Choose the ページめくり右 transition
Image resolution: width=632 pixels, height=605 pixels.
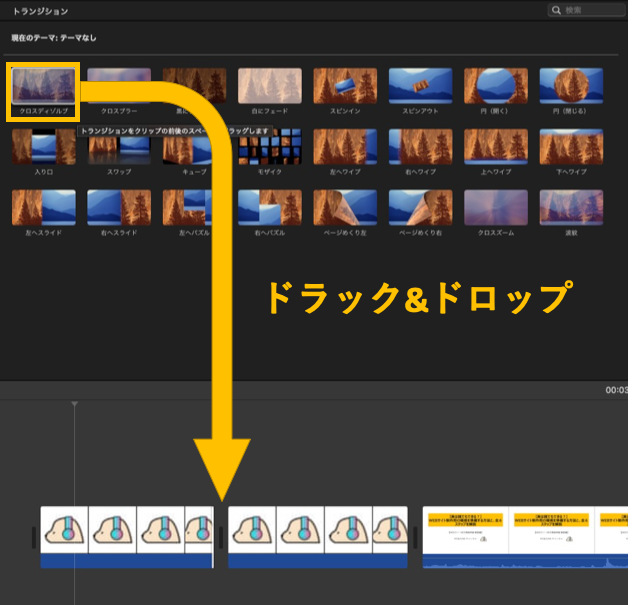(x=420, y=208)
